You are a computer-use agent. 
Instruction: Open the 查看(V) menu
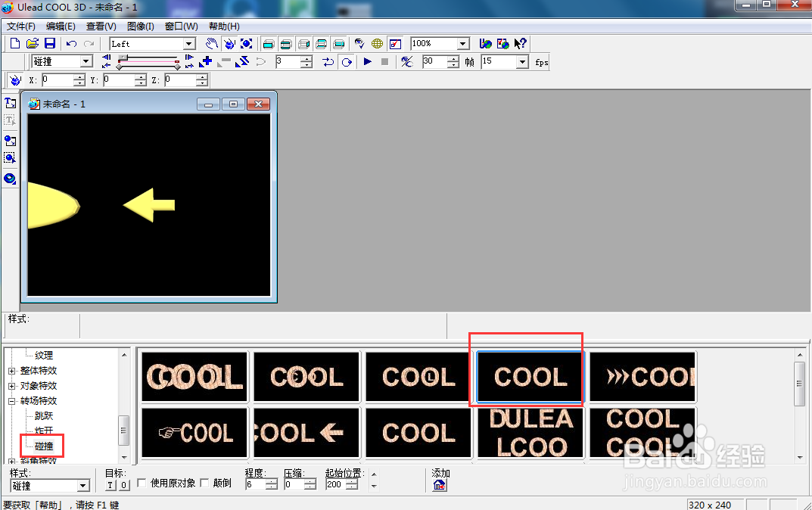click(101, 26)
